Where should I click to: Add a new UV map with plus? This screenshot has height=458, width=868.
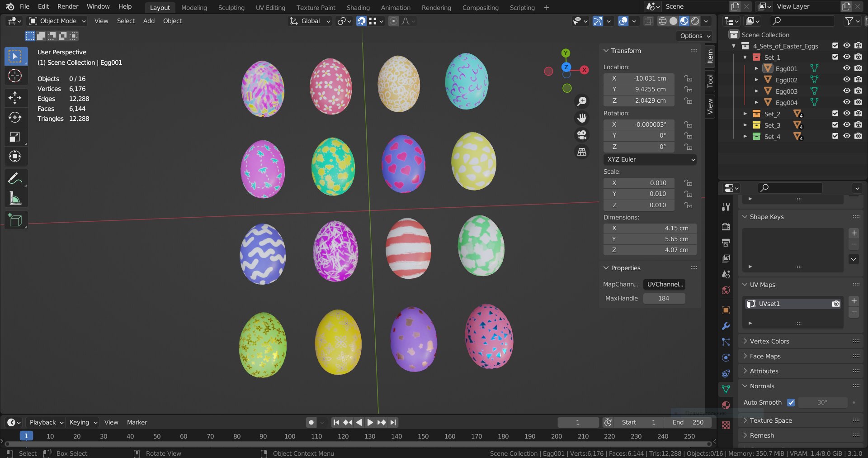[854, 301]
